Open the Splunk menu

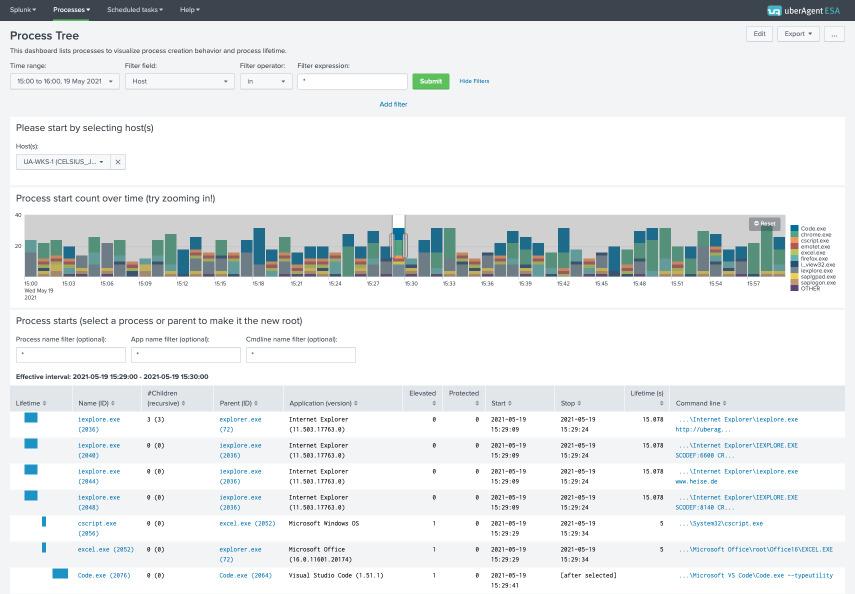pyautogui.click(x=23, y=9)
